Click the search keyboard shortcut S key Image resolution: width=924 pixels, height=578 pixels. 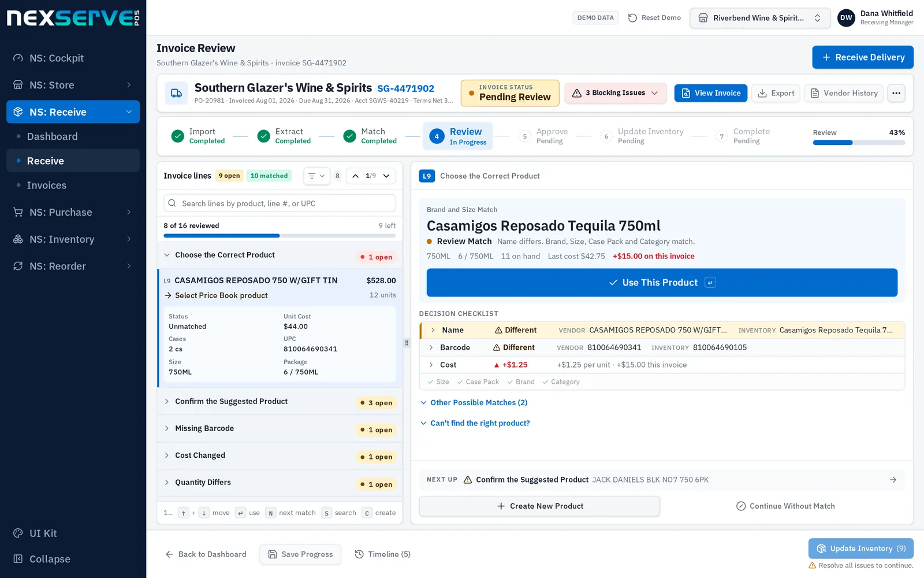[326, 513]
